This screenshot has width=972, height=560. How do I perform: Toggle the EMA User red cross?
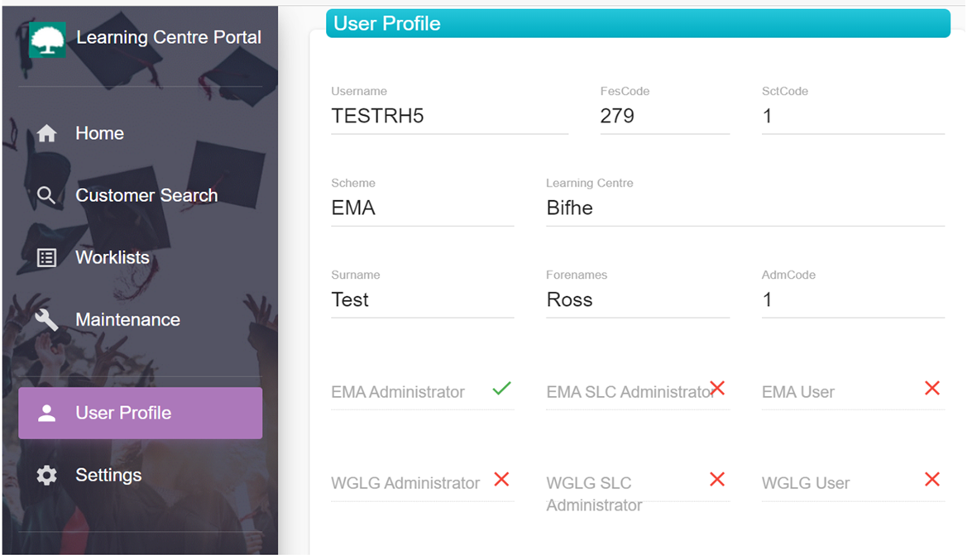tap(931, 388)
